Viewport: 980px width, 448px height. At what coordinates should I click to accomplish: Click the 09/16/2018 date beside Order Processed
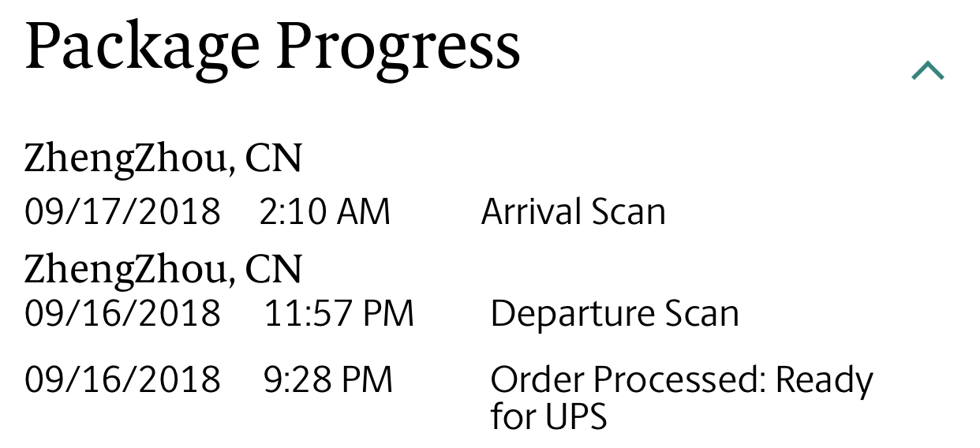(x=123, y=379)
